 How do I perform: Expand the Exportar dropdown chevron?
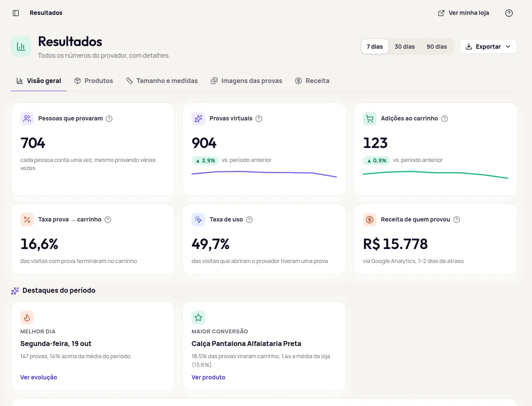coord(508,46)
